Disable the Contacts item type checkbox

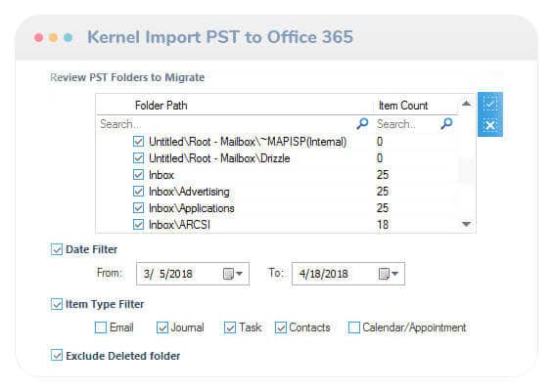tap(281, 327)
